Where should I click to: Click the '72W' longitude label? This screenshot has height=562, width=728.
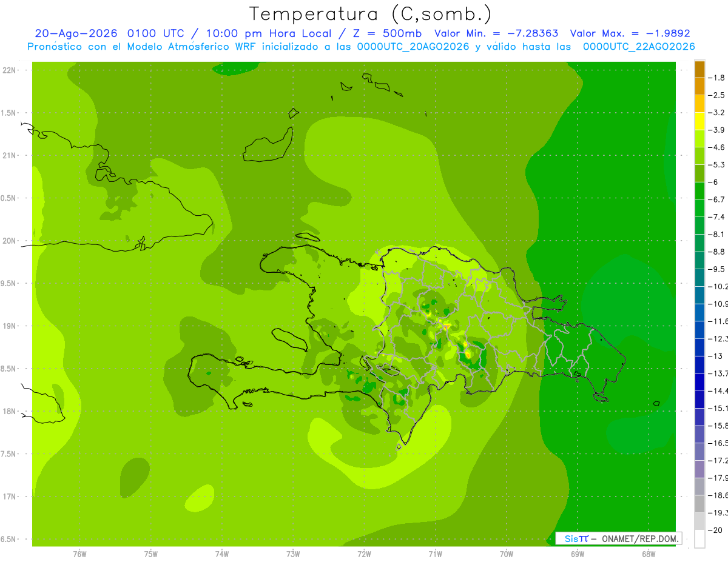point(364,554)
